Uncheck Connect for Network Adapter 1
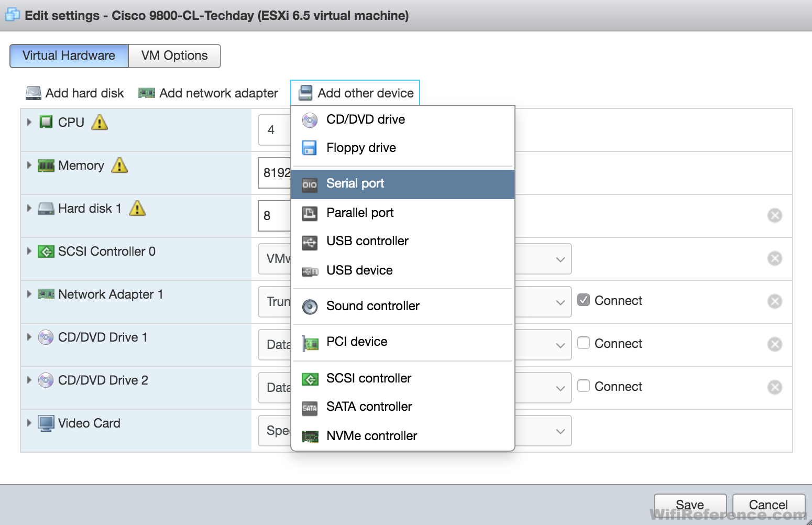Viewport: 812px width, 525px height. (x=584, y=300)
